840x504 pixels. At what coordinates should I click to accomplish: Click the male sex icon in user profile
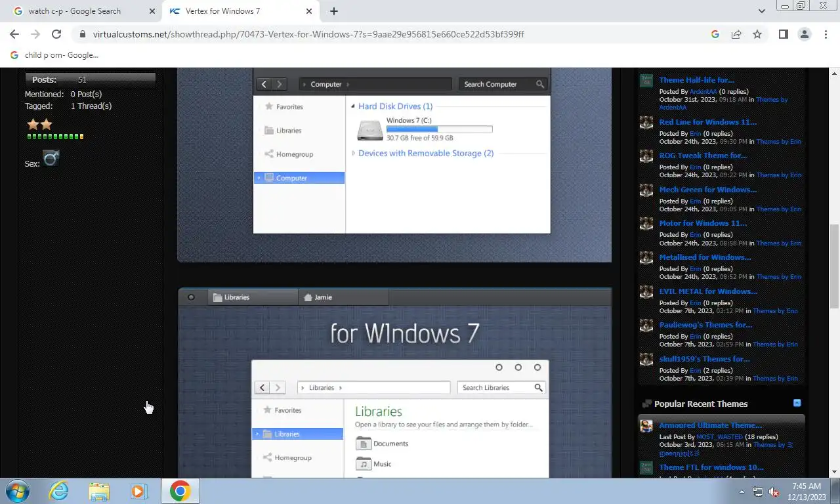click(51, 158)
